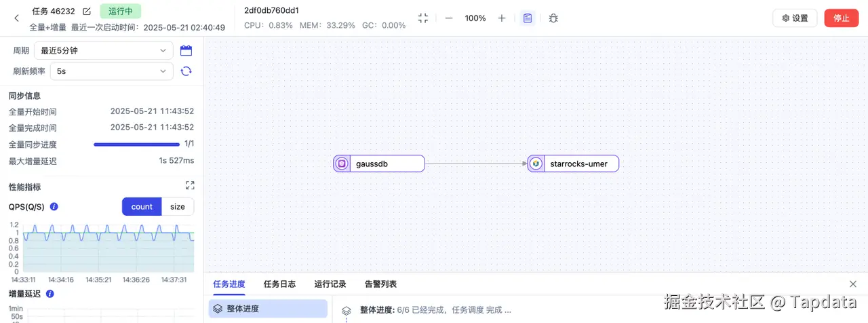Viewport: 868px width, 323px height.
Task: Open the 设置 settings button
Action: click(795, 18)
